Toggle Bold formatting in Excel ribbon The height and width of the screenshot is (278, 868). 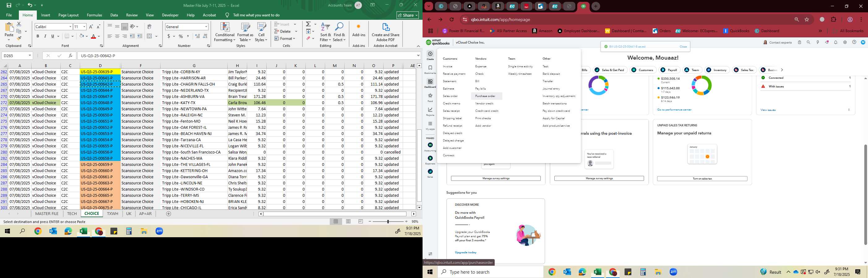[38, 36]
